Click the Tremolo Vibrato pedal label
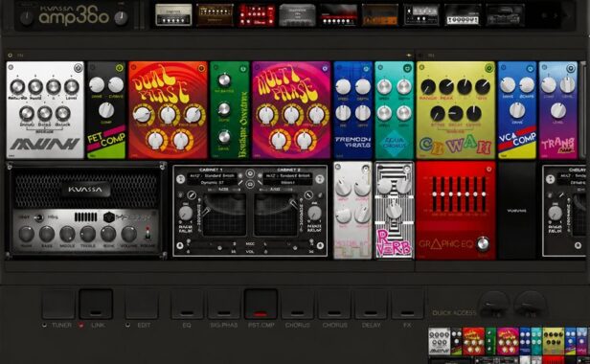This screenshot has height=364, width=590. 352,142
